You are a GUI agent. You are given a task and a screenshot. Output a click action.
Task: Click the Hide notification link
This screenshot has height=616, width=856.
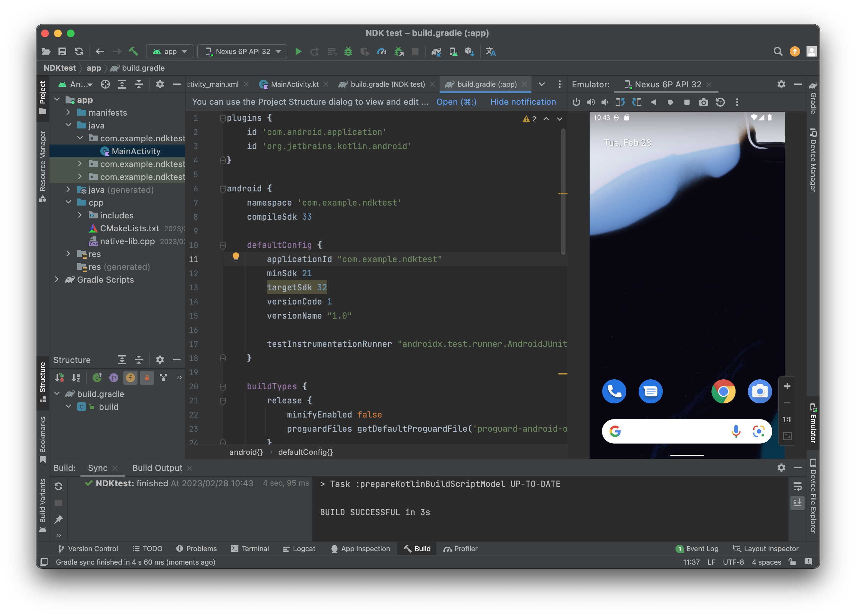point(522,102)
